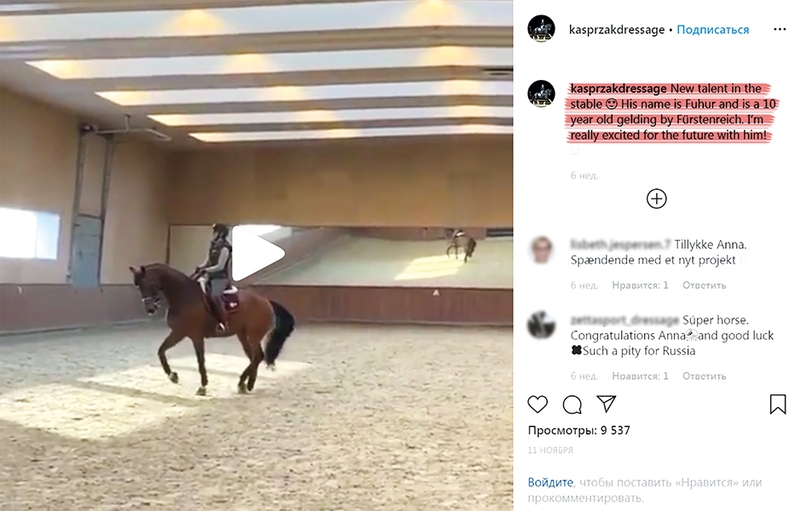Open first commenter's blurred avatar
This screenshot has height=511, width=800.
(x=541, y=249)
